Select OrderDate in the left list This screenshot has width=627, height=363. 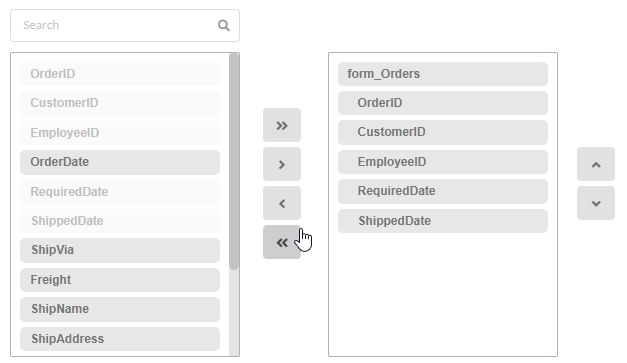pyautogui.click(x=120, y=162)
